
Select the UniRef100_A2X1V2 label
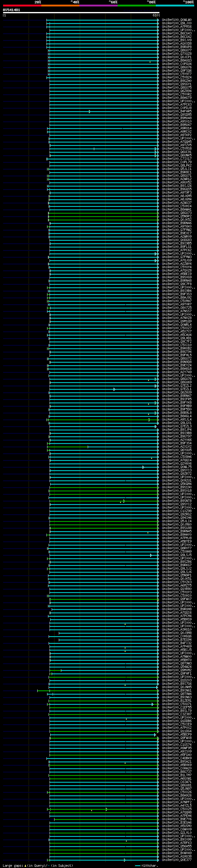point(177,447)
